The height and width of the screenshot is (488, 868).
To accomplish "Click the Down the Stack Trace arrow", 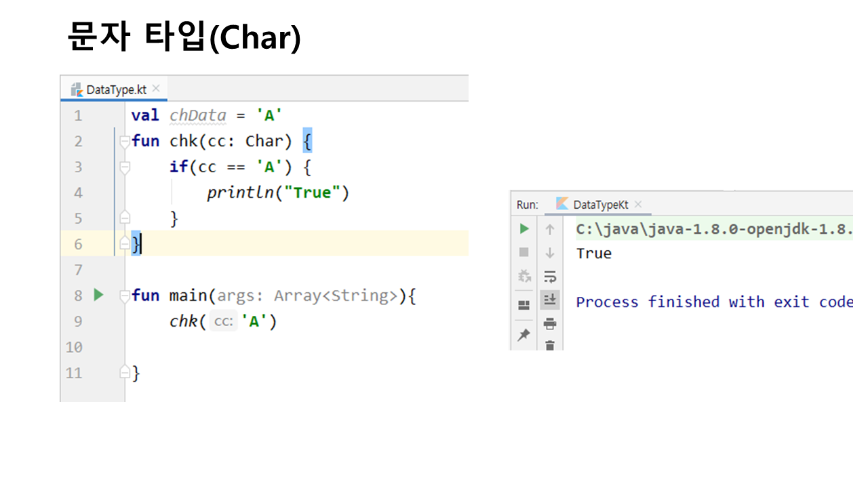I will pyautogui.click(x=550, y=253).
